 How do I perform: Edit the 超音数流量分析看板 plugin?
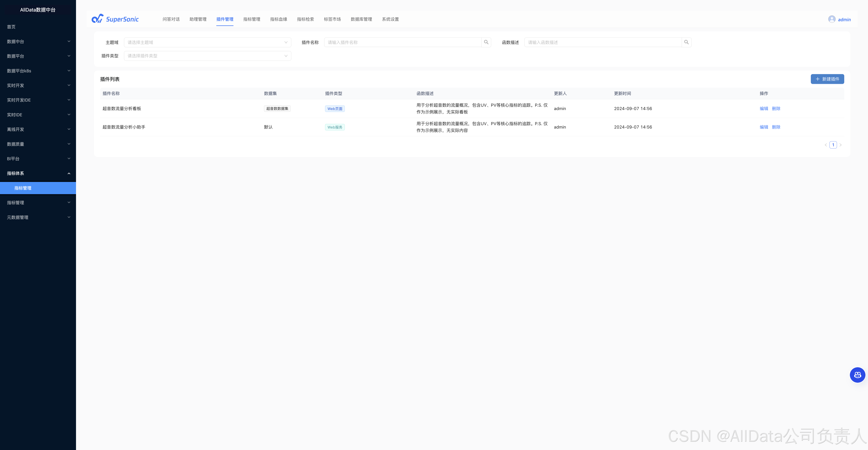763,109
